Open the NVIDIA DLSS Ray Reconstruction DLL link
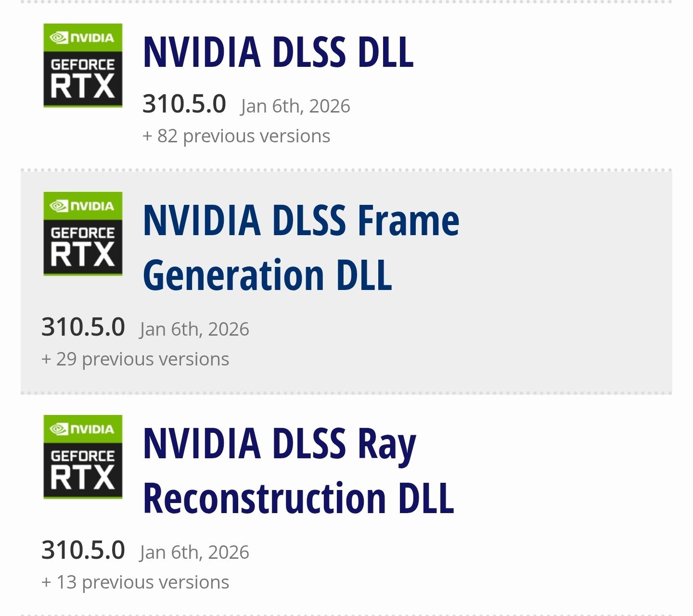 tap(298, 470)
